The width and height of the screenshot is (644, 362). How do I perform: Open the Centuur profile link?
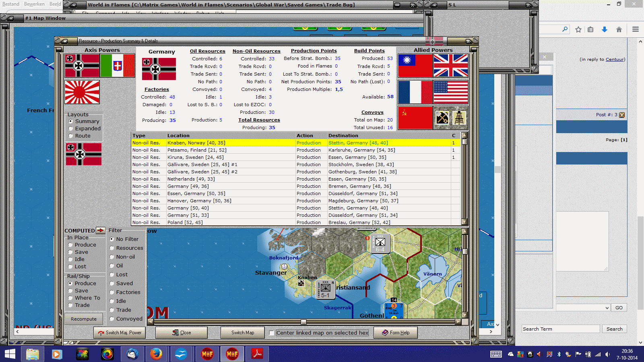click(x=615, y=60)
